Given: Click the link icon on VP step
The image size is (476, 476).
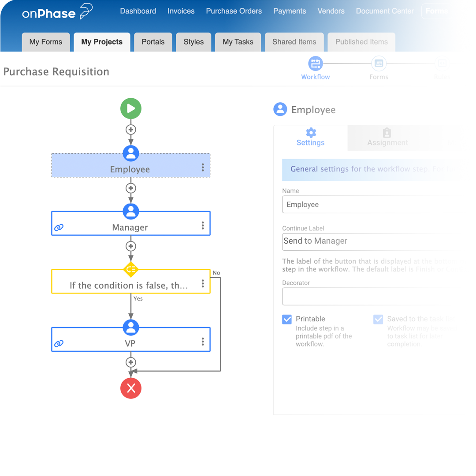Looking at the screenshot, I should coord(59,343).
